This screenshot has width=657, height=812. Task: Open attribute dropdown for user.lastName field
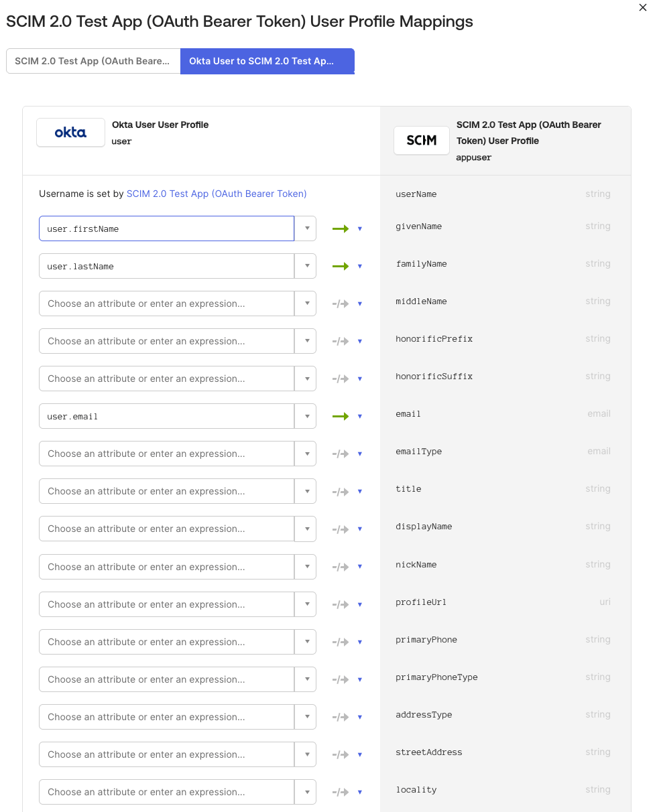pos(306,266)
